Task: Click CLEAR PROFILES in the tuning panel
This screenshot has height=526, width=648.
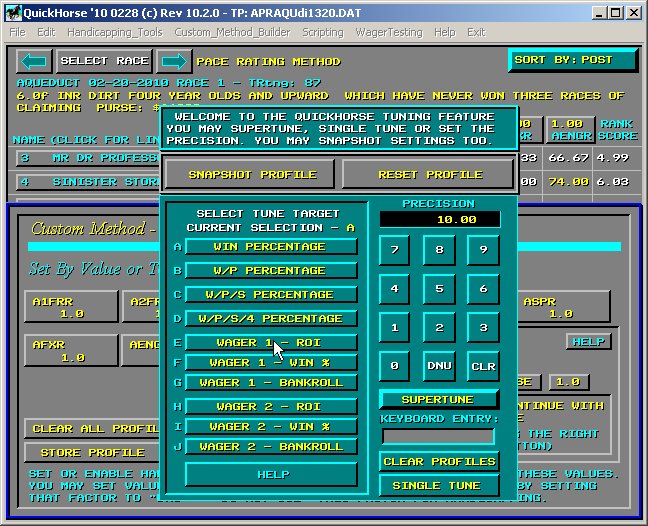Action: 438,462
